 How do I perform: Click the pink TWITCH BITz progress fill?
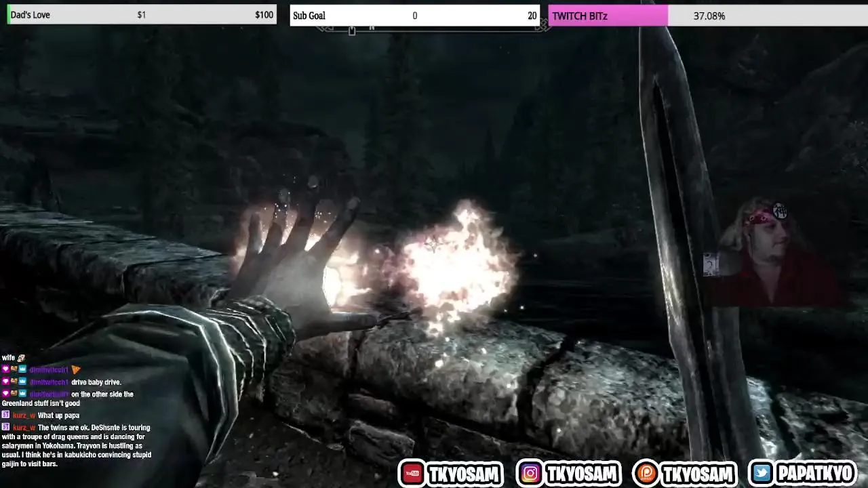click(608, 16)
